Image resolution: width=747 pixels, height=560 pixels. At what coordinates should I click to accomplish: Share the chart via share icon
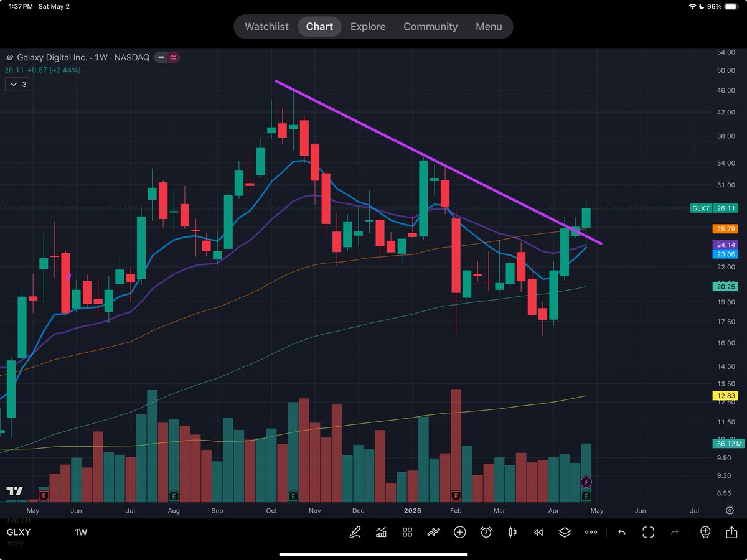[x=731, y=532]
